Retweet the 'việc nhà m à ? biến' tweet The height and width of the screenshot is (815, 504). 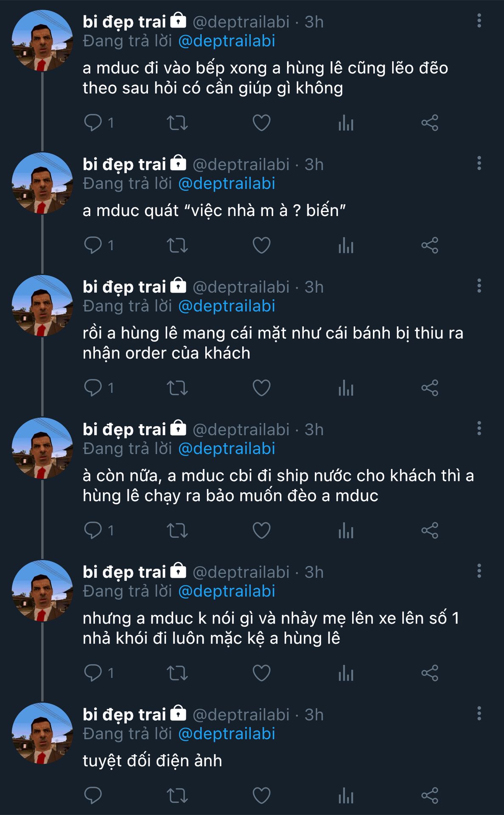pos(177,245)
